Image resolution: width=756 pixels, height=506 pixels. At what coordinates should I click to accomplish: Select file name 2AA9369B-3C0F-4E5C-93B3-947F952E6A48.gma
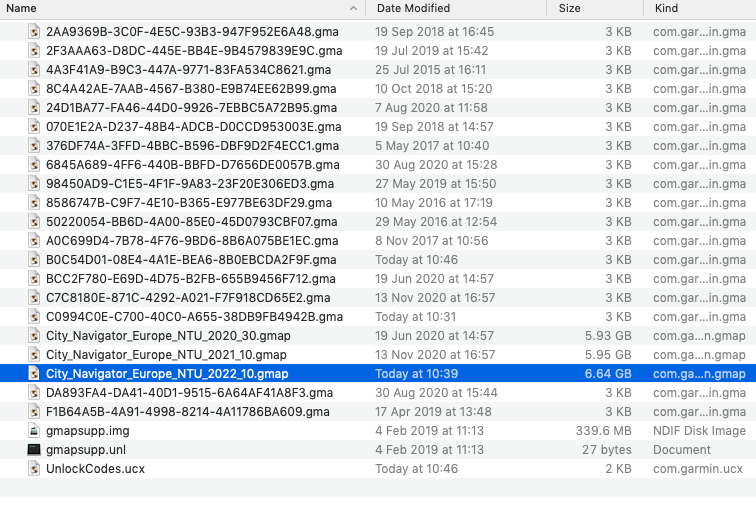coord(192,32)
